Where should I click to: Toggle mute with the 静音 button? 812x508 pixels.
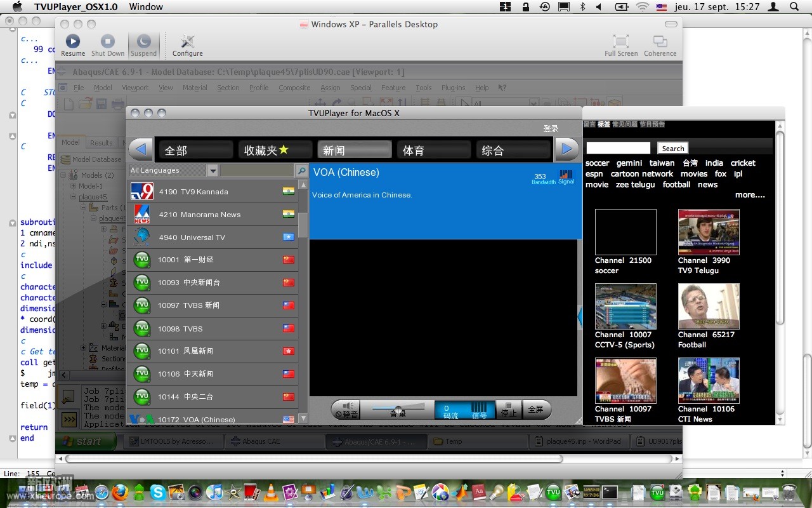(346, 410)
